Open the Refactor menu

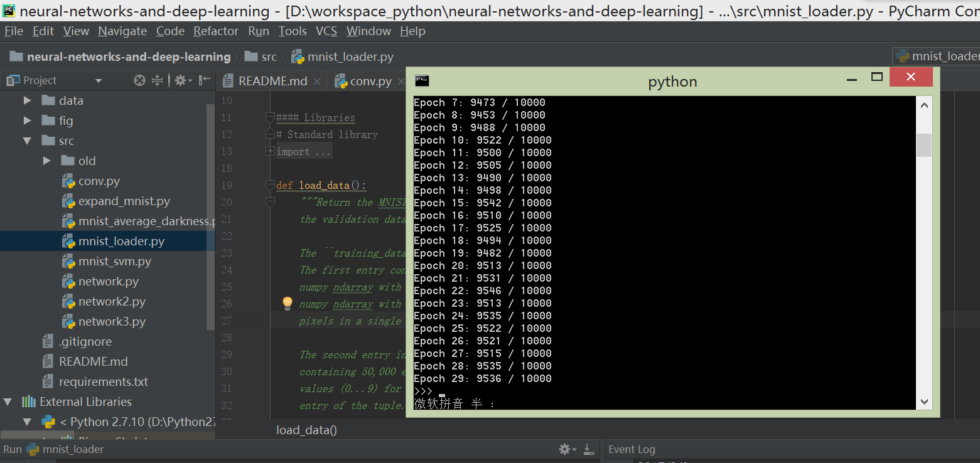click(216, 31)
